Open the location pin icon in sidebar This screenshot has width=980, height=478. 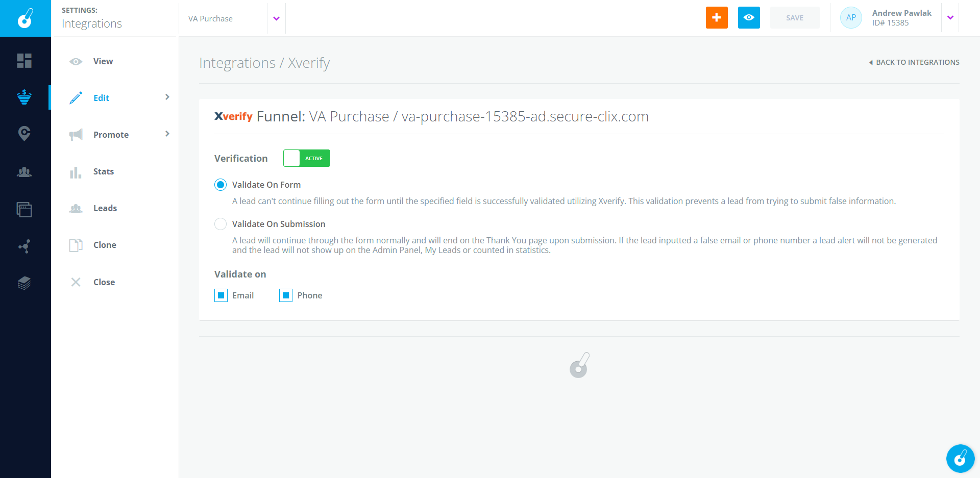24,134
